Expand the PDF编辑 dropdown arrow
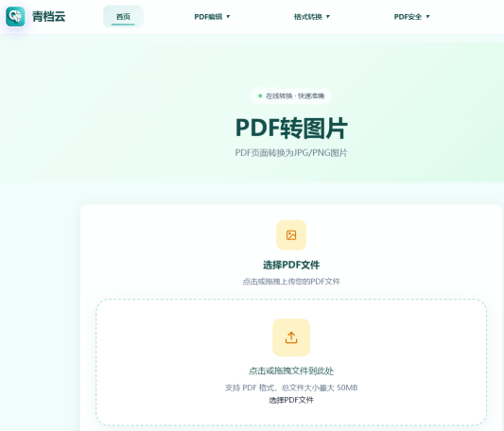 (x=228, y=17)
